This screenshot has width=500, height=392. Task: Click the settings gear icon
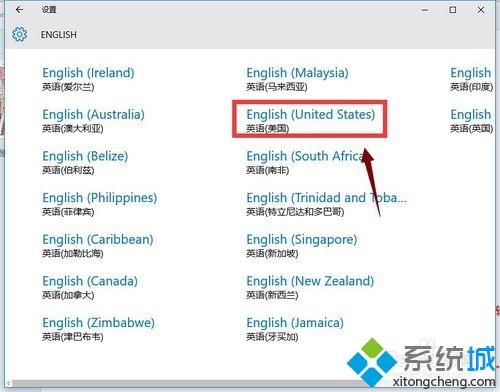coord(20,34)
